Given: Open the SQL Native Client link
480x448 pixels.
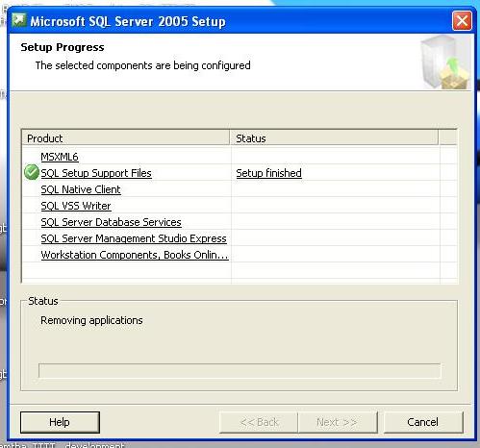Looking at the screenshot, I should pos(81,189).
